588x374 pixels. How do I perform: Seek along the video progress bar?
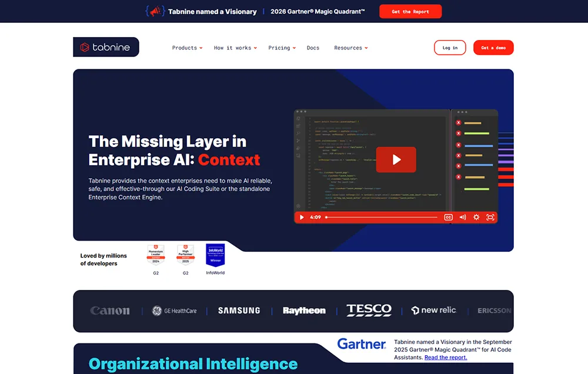382,217
